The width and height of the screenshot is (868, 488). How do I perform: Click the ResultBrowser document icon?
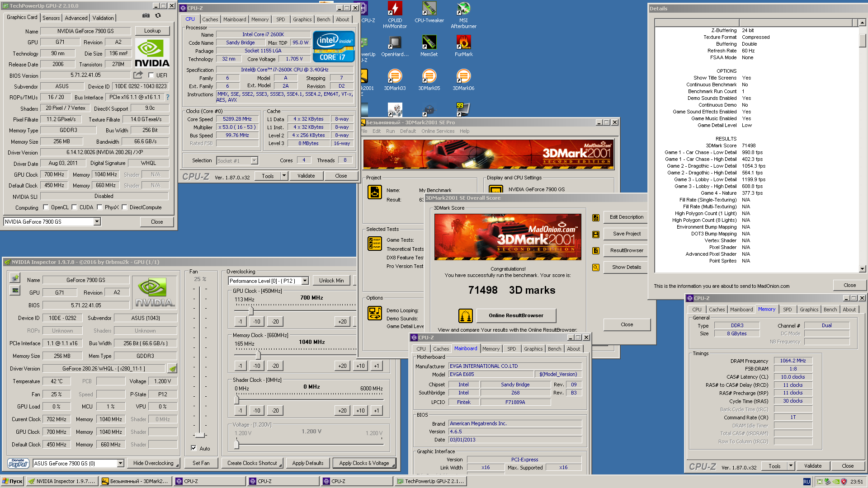point(596,251)
